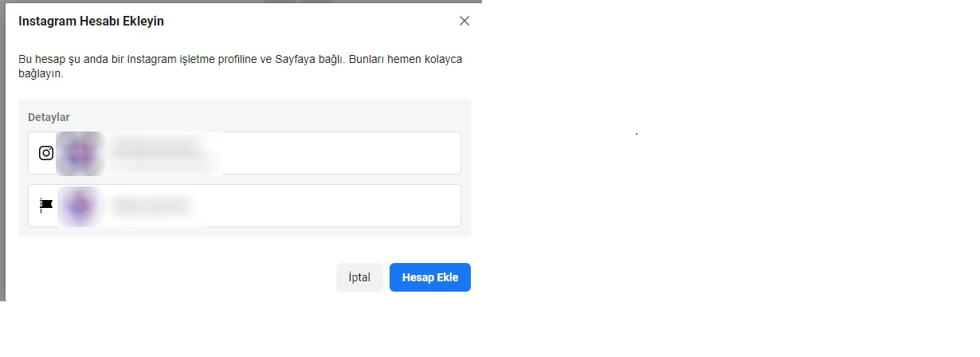The width and height of the screenshot is (980, 357).
Task: Click the word bağlayın in description
Action: [x=40, y=74]
